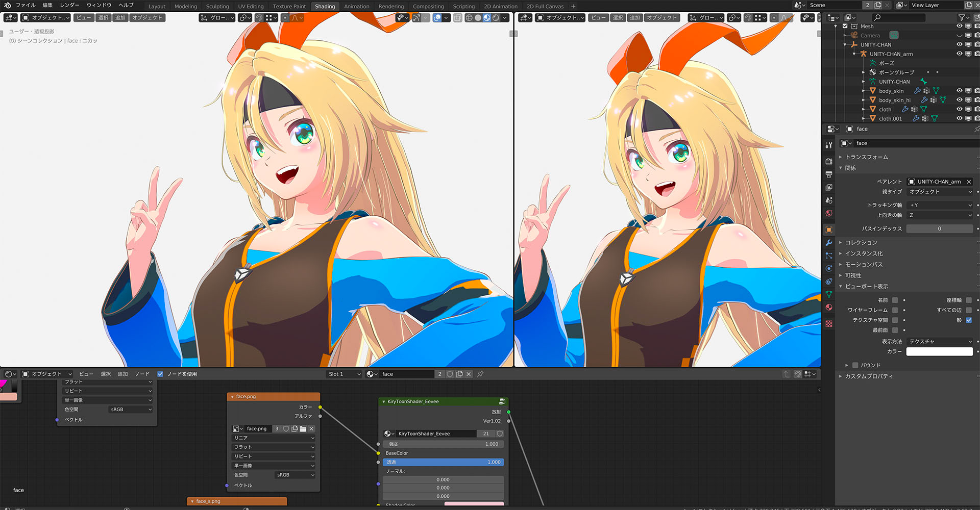Open the ウィンドウ menu

(99, 5)
